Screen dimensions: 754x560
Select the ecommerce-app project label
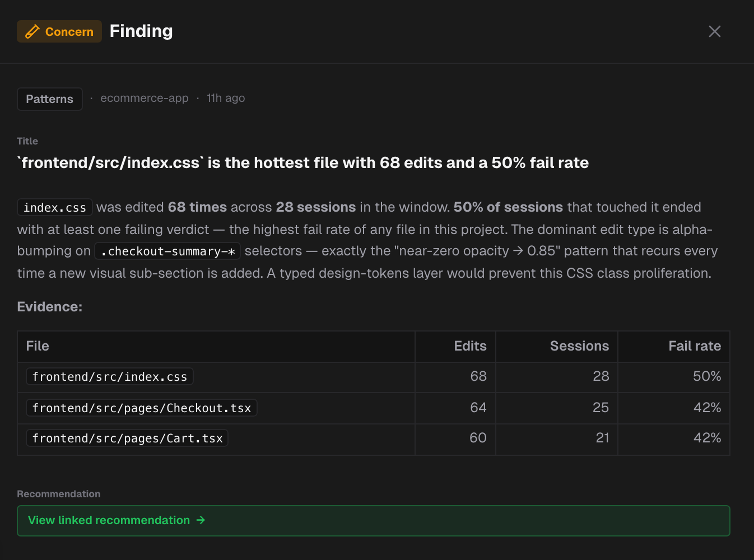[145, 98]
